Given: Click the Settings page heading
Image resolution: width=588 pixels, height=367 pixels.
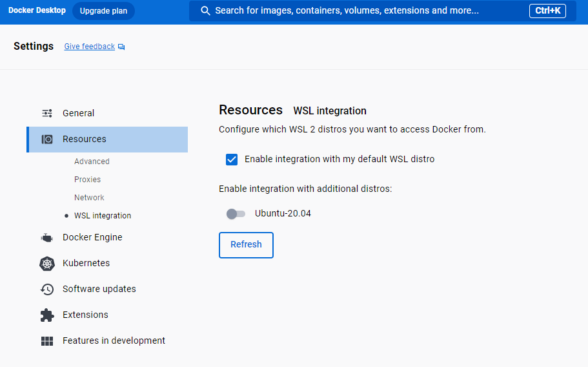Looking at the screenshot, I should coord(34,46).
